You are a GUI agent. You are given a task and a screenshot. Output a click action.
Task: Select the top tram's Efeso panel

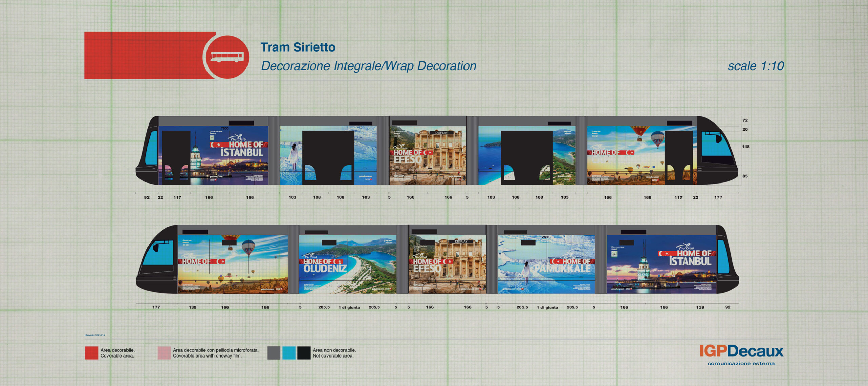pyautogui.click(x=428, y=155)
